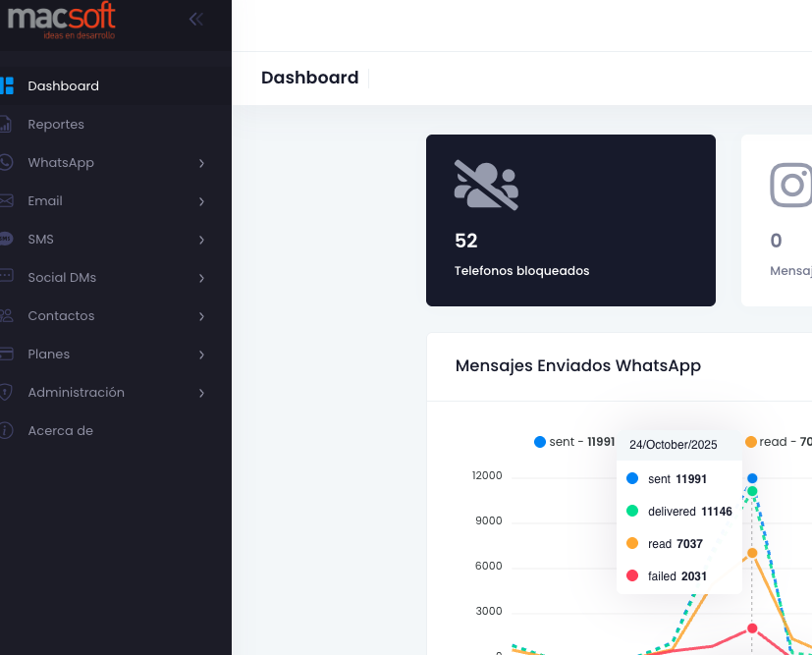Image resolution: width=812 pixels, height=655 pixels.
Task: Click the Acerca de info icon
Action: [6, 430]
